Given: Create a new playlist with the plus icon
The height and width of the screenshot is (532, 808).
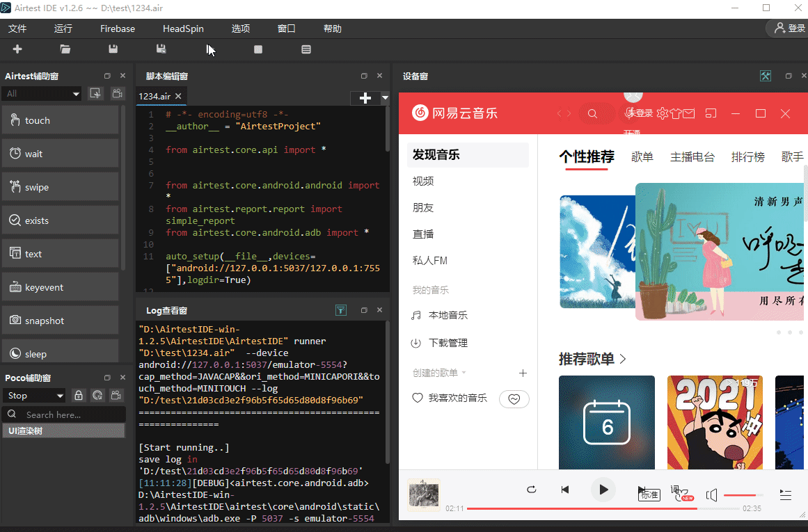Looking at the screenshot, I should [523, 373].
